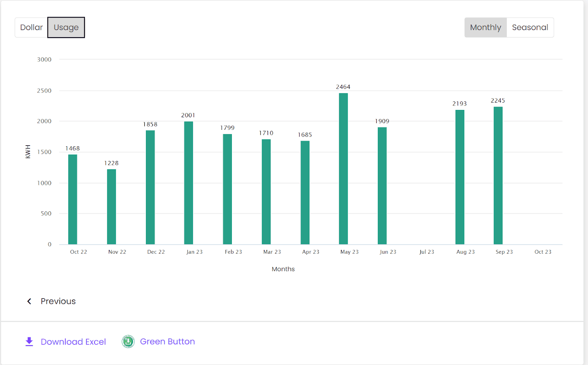Screen dimensions: 588x365
Task: Click the Dec 22 bar showing 1858
Action: [150, 187]
